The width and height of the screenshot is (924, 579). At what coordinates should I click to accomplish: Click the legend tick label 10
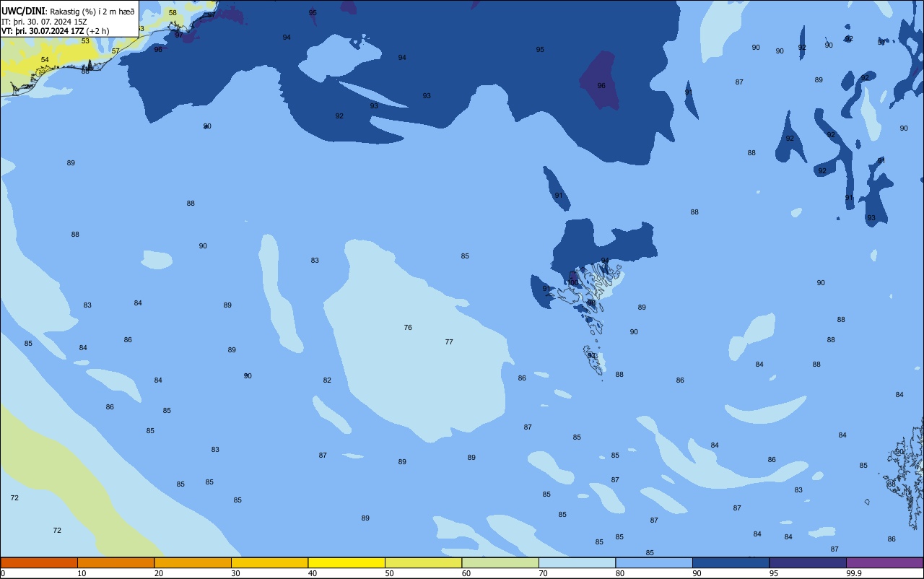click(82, 573)
